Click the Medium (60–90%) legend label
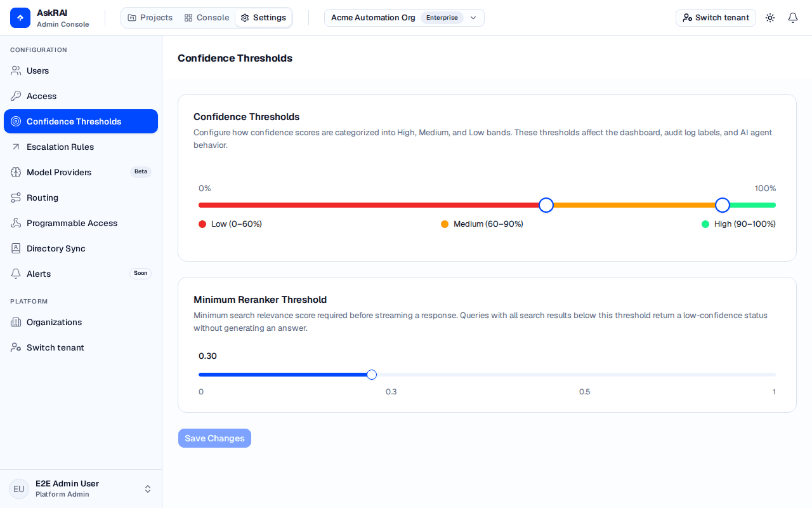Image resolution: width=812 pixels, height=508 pixels. click(488, 224)
